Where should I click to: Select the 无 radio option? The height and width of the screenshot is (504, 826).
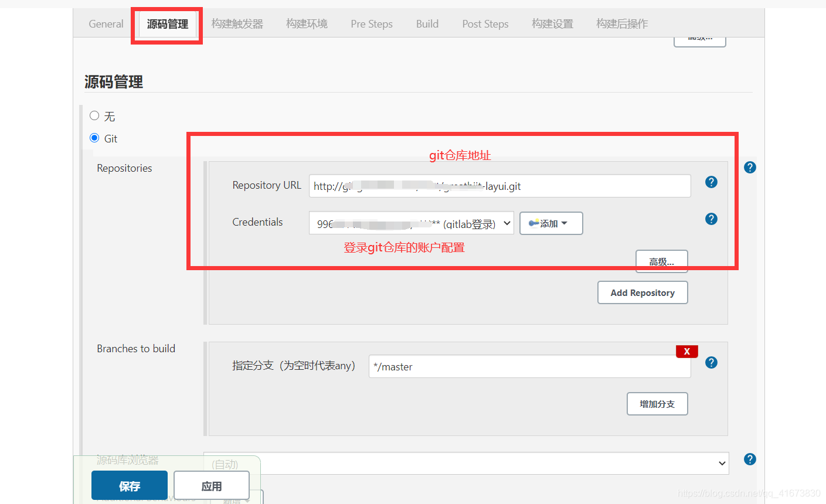(94, 115)
